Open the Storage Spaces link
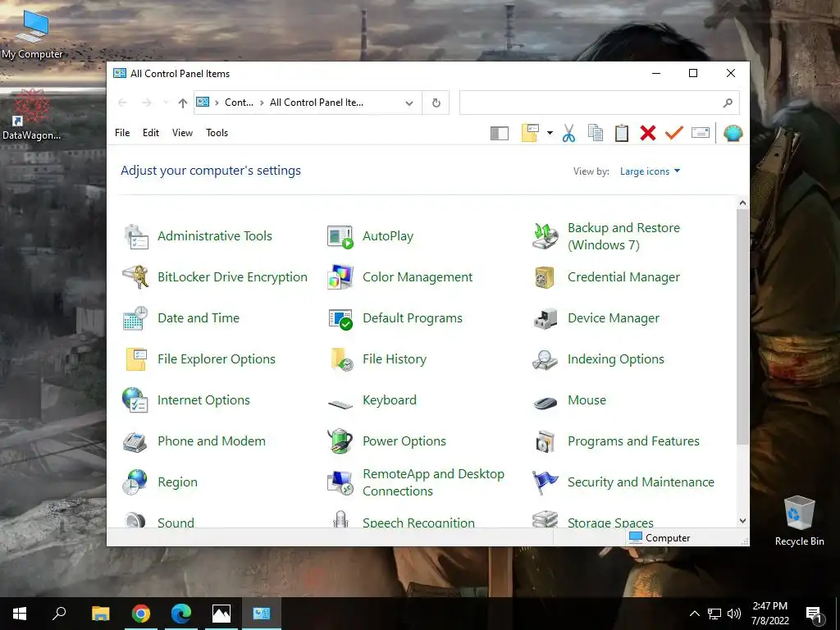Viewport: 840px width, 630px height. point(610,523)
